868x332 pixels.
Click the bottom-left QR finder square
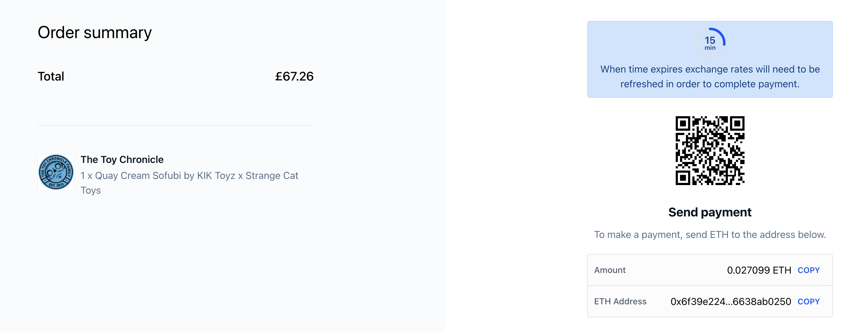point(683,177)
